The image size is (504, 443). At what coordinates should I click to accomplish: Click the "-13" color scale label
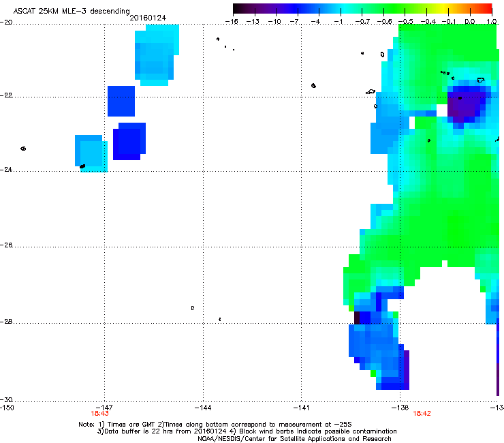253,22
